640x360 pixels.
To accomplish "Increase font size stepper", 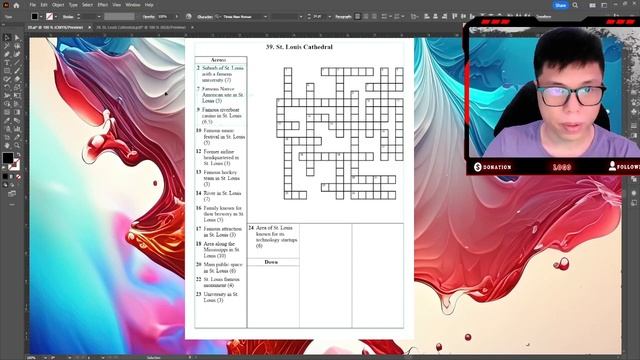I will [x=309, y=15].
